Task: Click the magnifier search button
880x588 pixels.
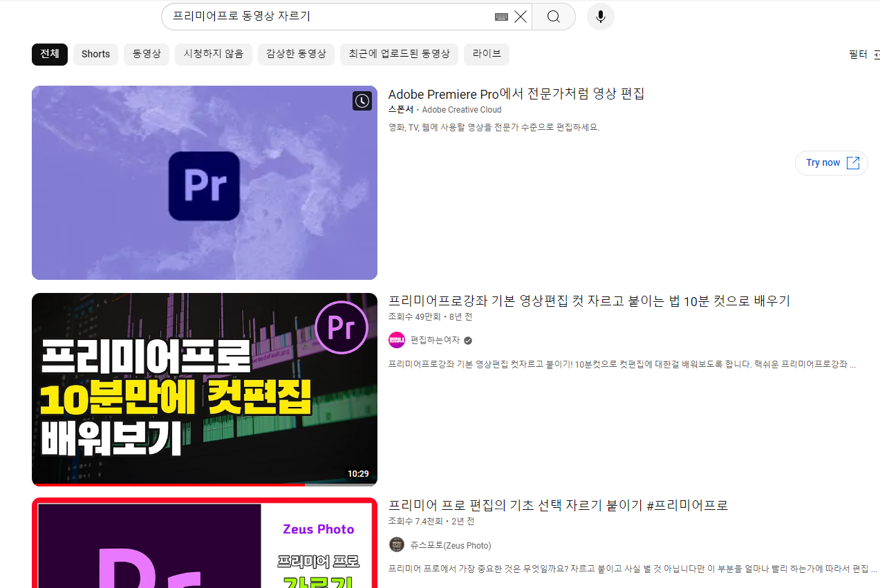Action: click(554, 17)
